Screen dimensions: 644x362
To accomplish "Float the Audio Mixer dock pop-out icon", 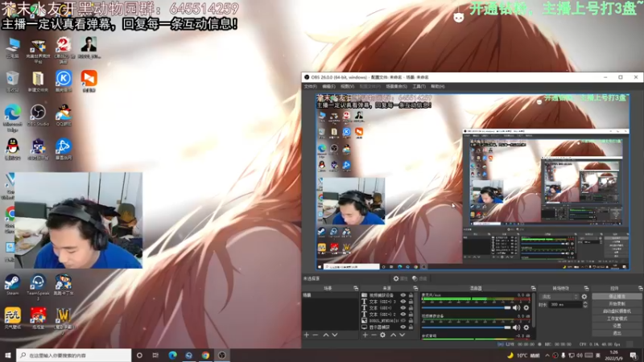I will pos(533,288).
